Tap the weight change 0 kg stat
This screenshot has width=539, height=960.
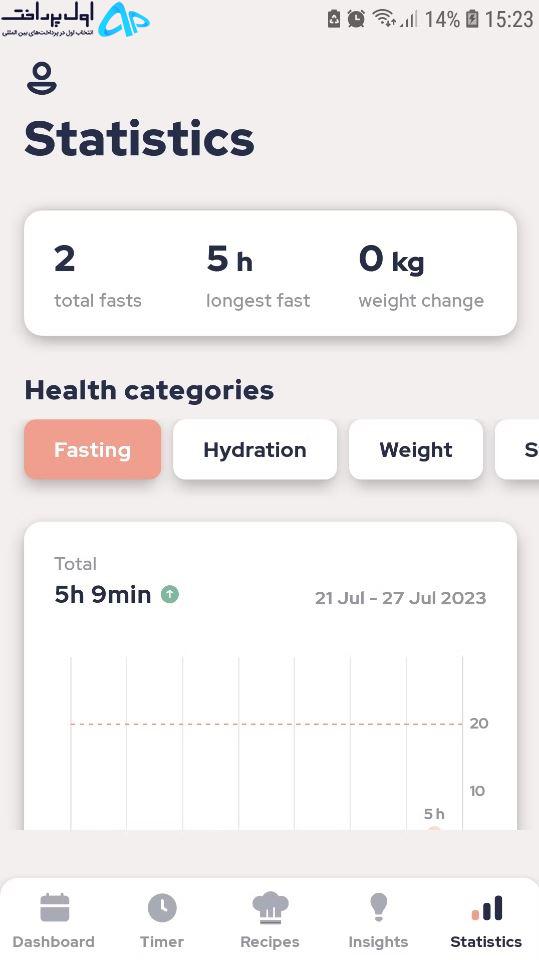point(421,275)
